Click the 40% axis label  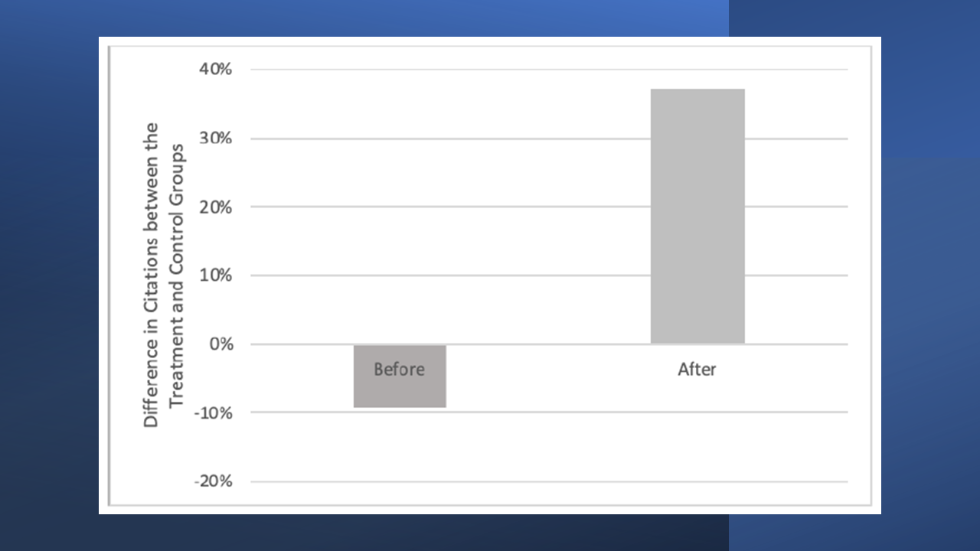(x=215, y=70)
